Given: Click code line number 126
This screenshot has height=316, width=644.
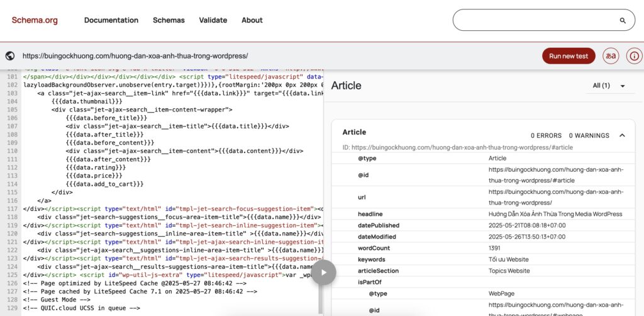Looking at the screenshot, I should tap(13, 283).
